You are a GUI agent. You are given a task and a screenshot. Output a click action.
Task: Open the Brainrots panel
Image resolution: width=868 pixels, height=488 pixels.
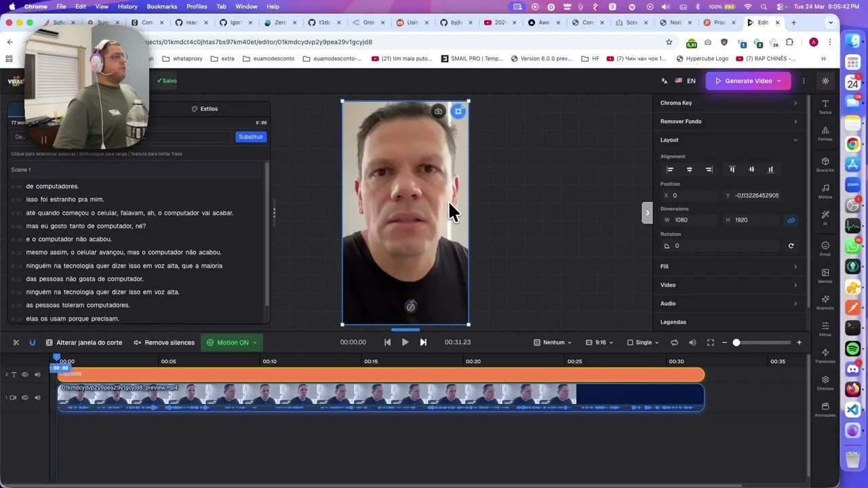click(825, 302)
